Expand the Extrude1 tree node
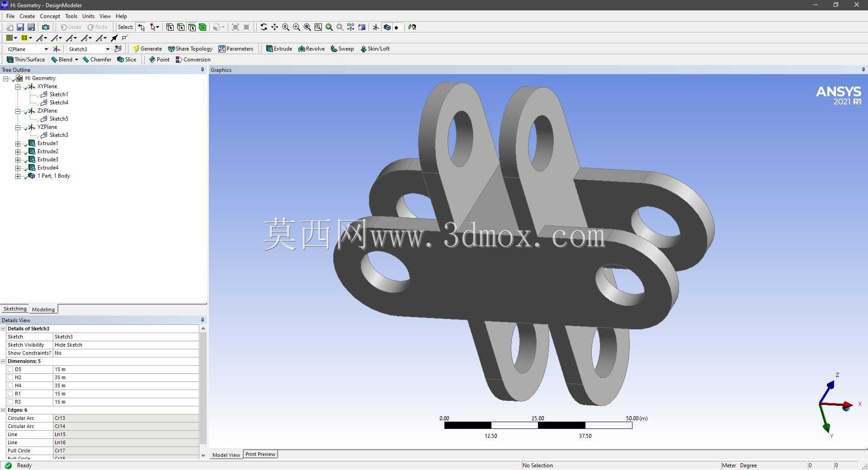Screen dimensions: 868x470 point(18,144)
